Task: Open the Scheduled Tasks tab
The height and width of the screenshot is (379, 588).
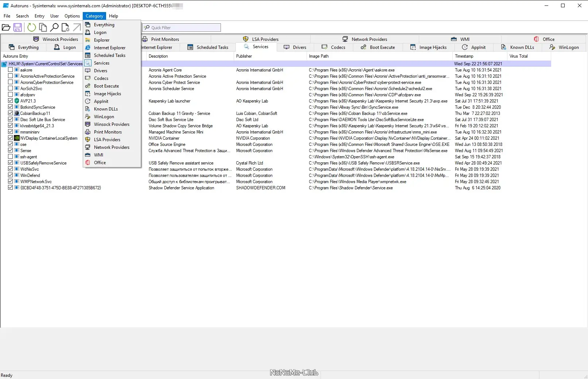Action: 208,47
